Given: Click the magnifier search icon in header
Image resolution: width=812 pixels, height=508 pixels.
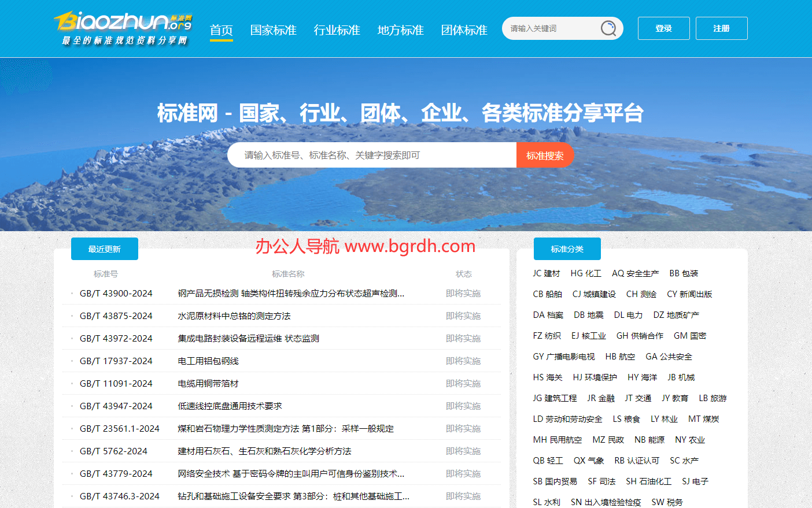Looking at the screenshot, I should (x=608, y=28).
